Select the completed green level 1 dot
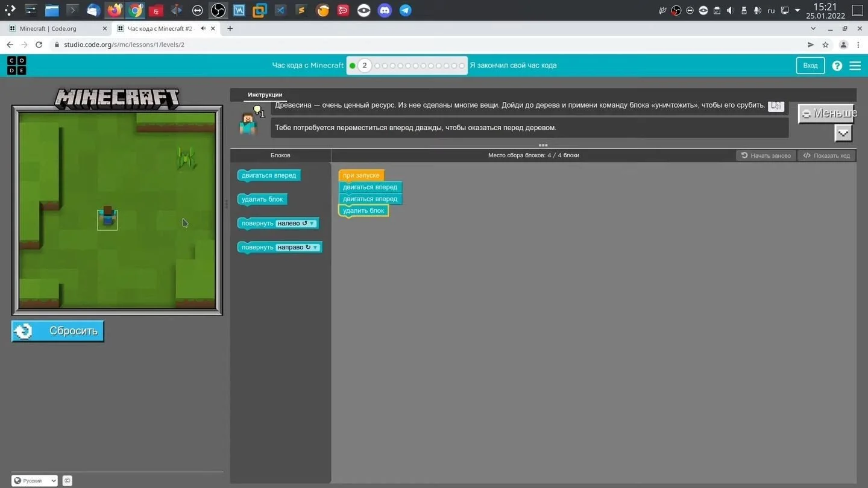Image resolution: width=868 pixels, height=488 pixels. [353, 66]
